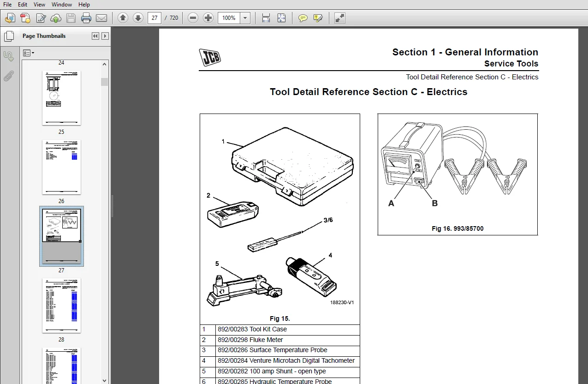This screenshot has width=588, height=384.
Task: Collapse the thumbnails panel with double-arrow button
Action: click(x=95, y=36)
